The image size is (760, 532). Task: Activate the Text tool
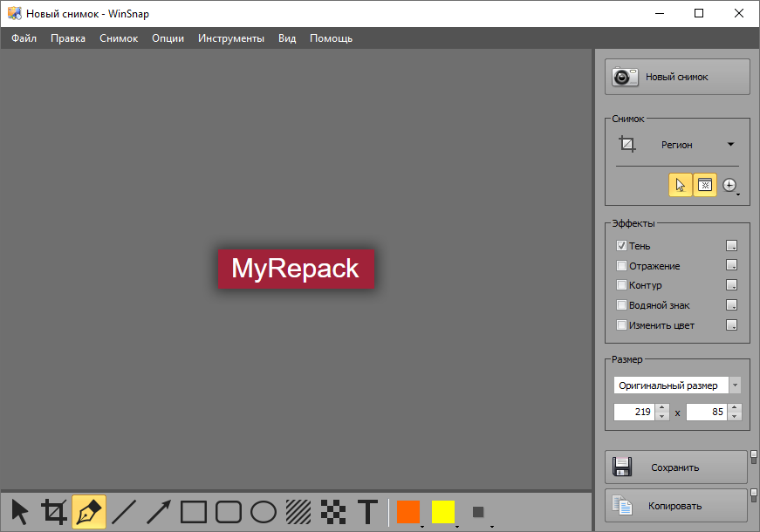[x=368, y=512]
